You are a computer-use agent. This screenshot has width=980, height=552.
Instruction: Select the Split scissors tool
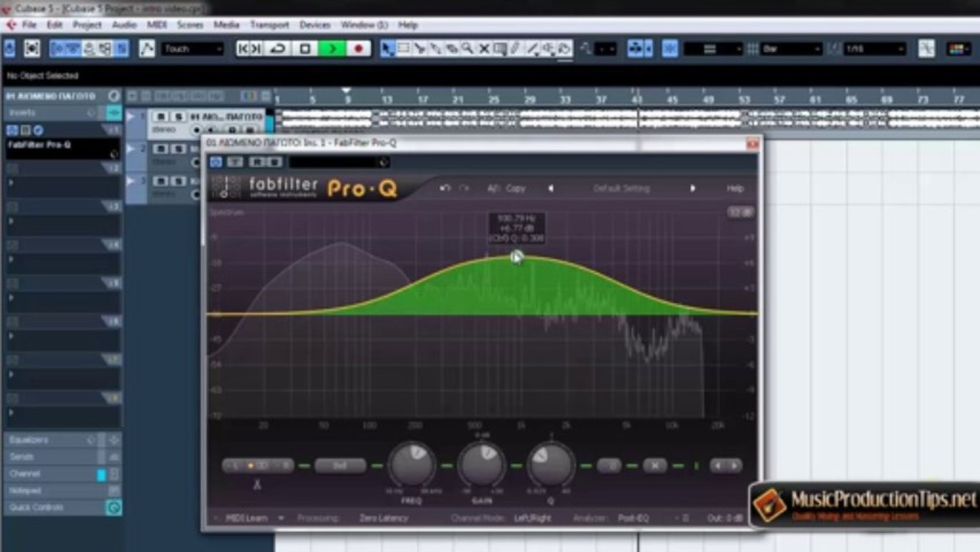(x=420, y=48)
